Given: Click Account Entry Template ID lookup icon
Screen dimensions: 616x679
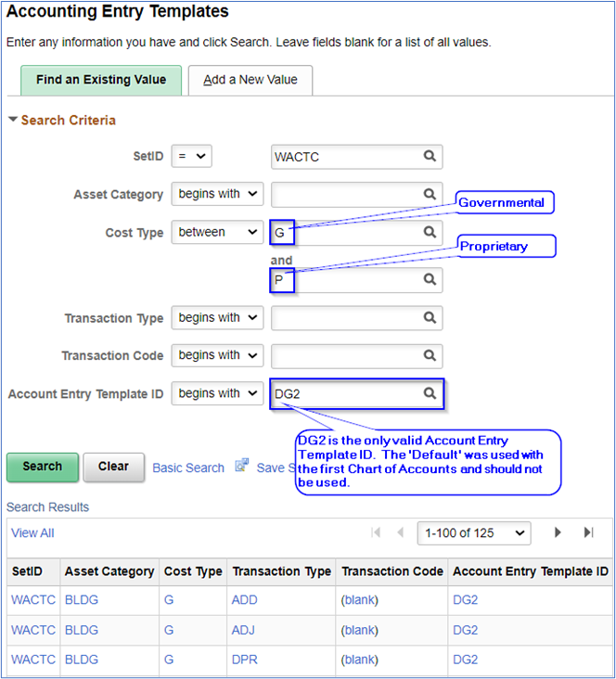Looking at the screenshot, I should (x=430, y=393).
